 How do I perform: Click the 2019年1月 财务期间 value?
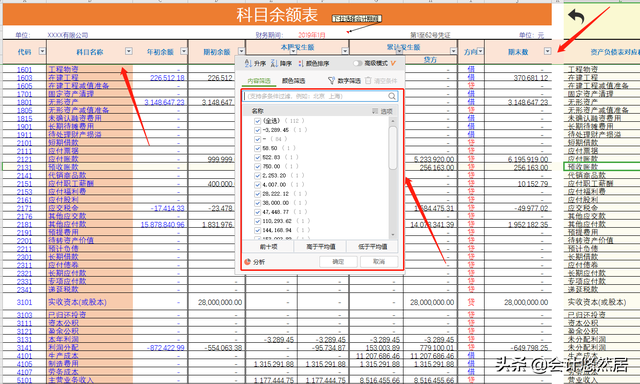[312, 35]
